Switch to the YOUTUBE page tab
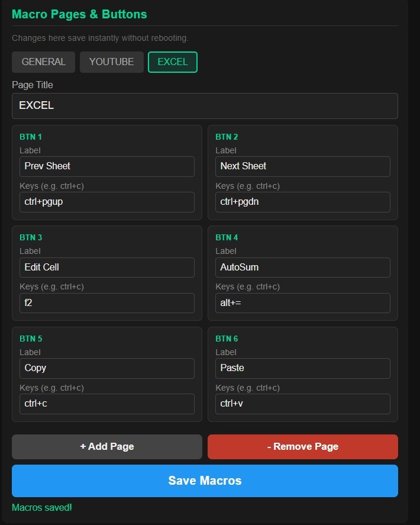 coord(111,62)
